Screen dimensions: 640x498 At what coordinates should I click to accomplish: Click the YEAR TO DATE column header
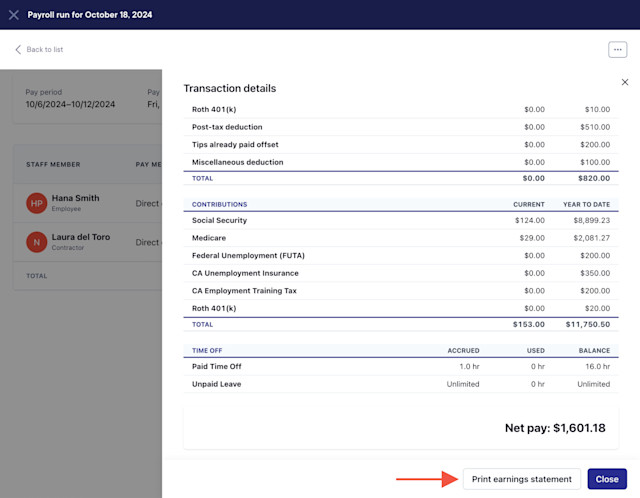click(x=587, y=204)
